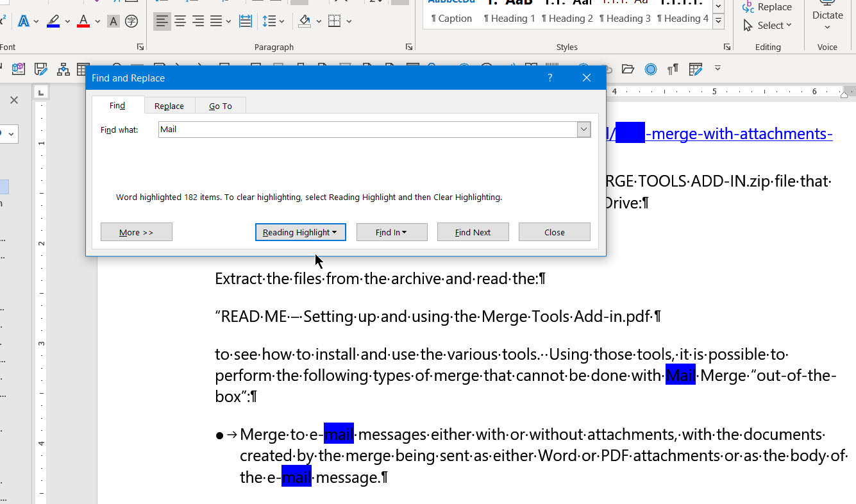Click the enclosed characters icon
This screenshot has width=856, height=504.
coord(131,21)
